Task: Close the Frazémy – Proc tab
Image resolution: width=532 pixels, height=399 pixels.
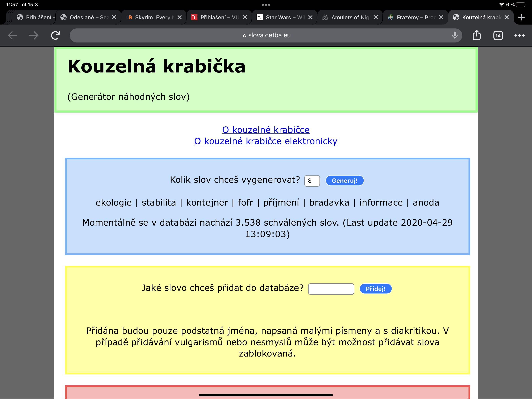Action: (x=441, y=17)
